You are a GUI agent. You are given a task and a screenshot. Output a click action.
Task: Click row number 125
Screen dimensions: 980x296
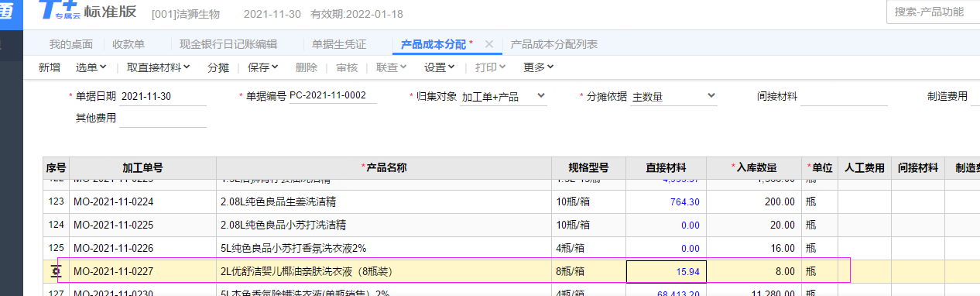point(56,248)
